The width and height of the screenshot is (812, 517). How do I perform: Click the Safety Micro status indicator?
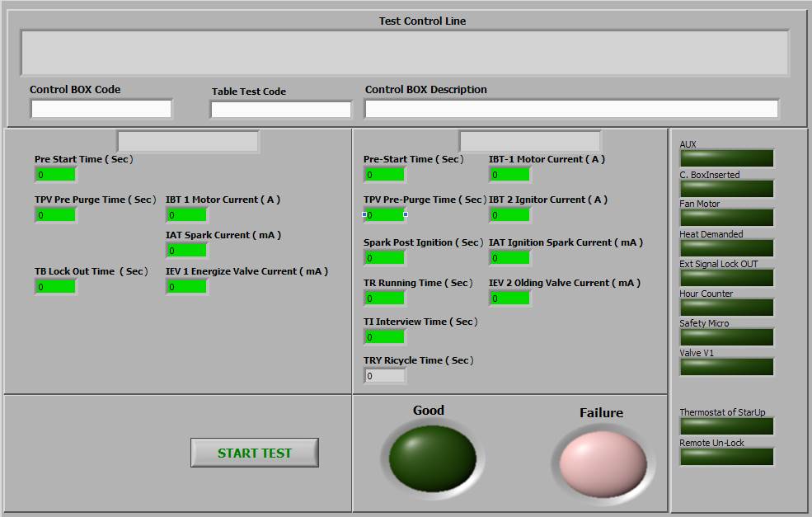coord(726,337)
